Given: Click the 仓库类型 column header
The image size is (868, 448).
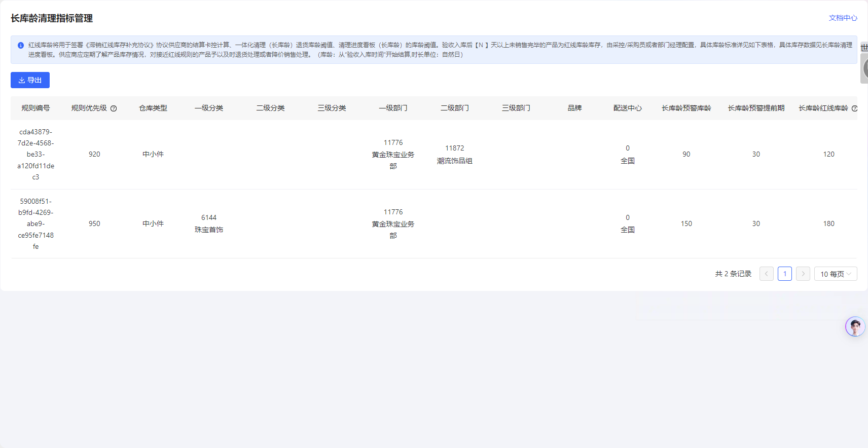Looking at the screenshot, I should pyautogui.click(x=153, y=108).
